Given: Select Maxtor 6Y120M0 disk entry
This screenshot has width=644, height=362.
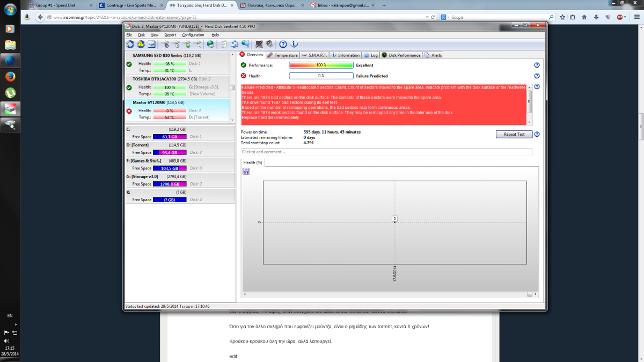Looking at the screenshot, I should click(x=177, y=110).
